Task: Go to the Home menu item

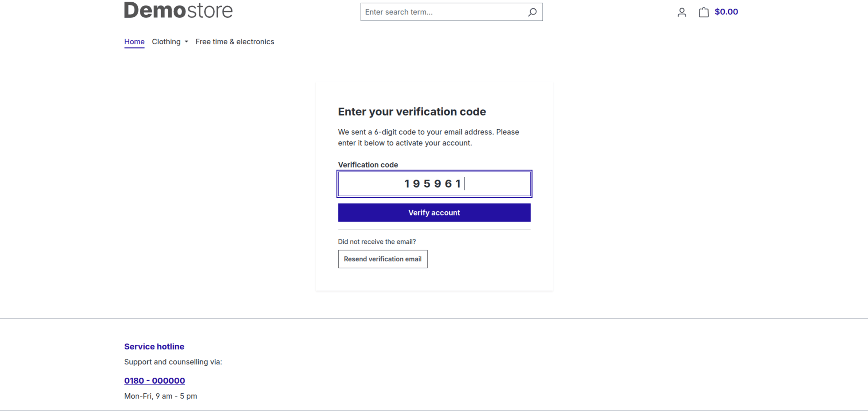Action: point(134,42)
